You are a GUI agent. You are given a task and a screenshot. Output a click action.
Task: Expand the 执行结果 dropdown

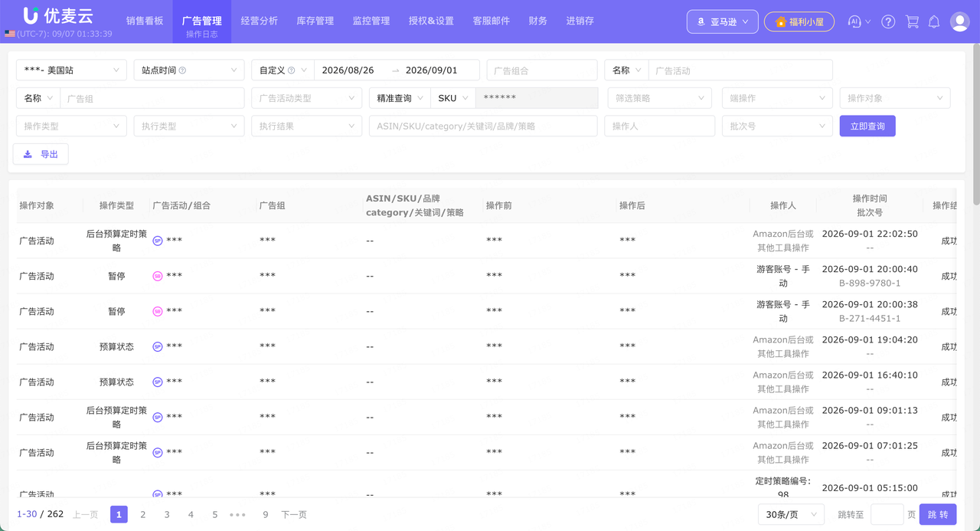pyautogui.click(x=306, y=126)
